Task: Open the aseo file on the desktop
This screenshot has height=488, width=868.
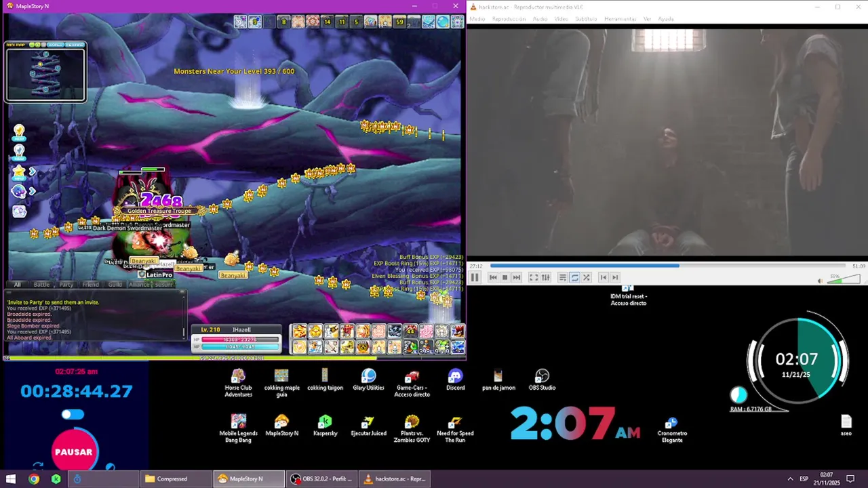Action: 846,425
